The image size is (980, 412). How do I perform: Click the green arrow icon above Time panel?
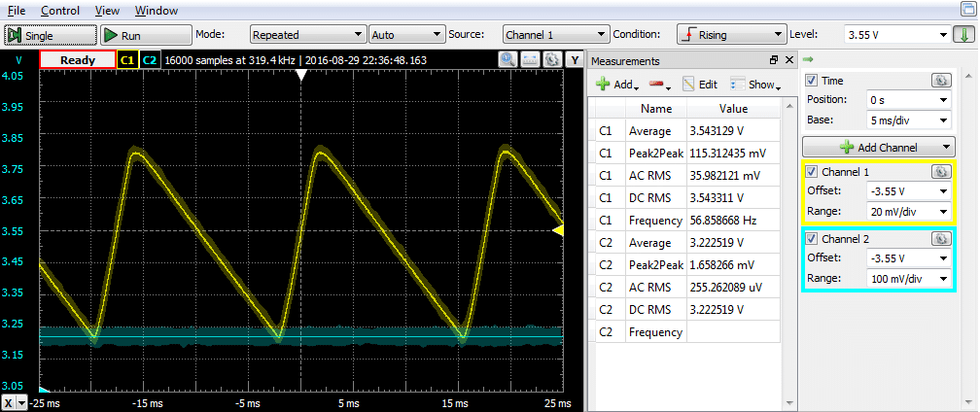click(x=808, y=60)
